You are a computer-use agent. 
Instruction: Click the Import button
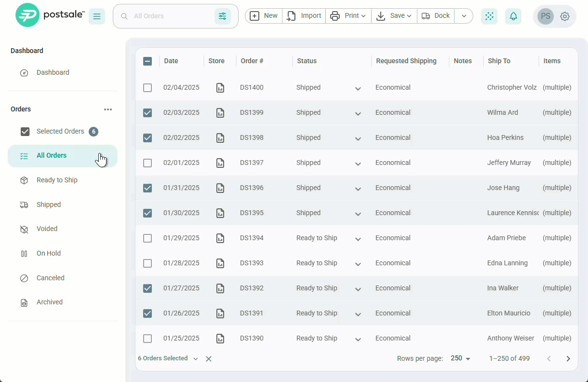(x=304, y=16)
